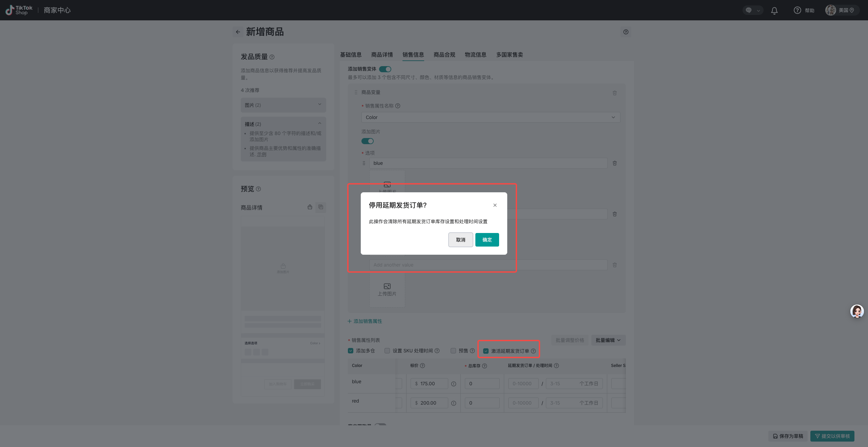The height and width of the screenshot is (447, 868).
Task: Open the notification bell
Action: pyautogui.click(x=774, y=11)
